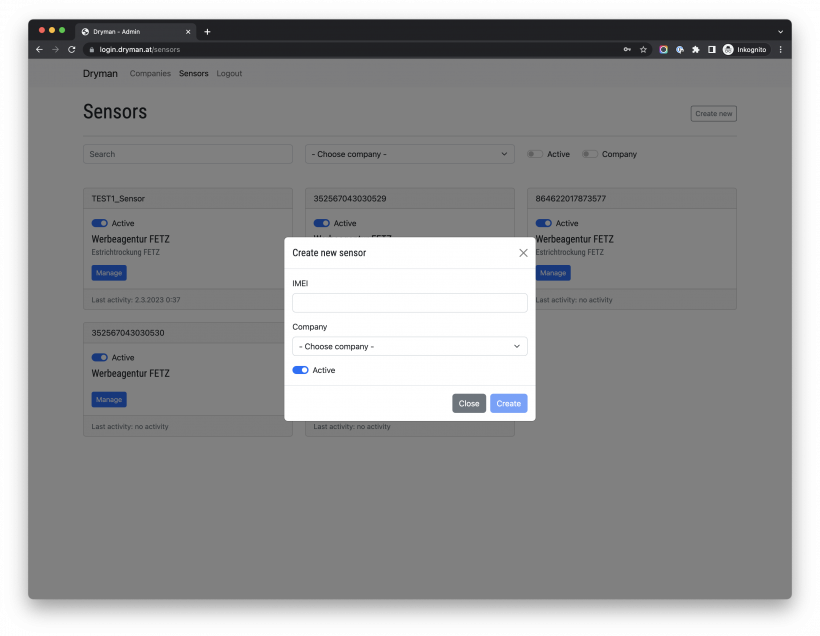
Task: Toggle the browser side panel icon
Action: pos(712,49)
